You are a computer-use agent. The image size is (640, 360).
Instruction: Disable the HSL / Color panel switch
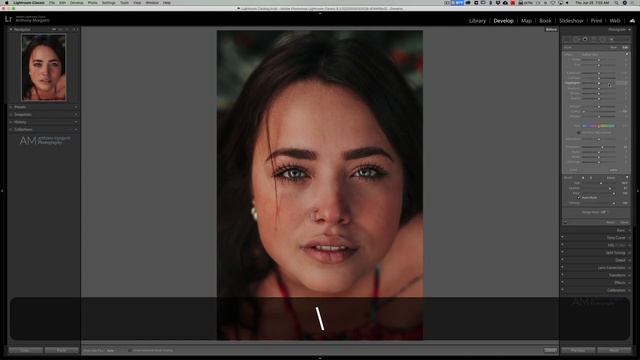click(x=562, y=245)
